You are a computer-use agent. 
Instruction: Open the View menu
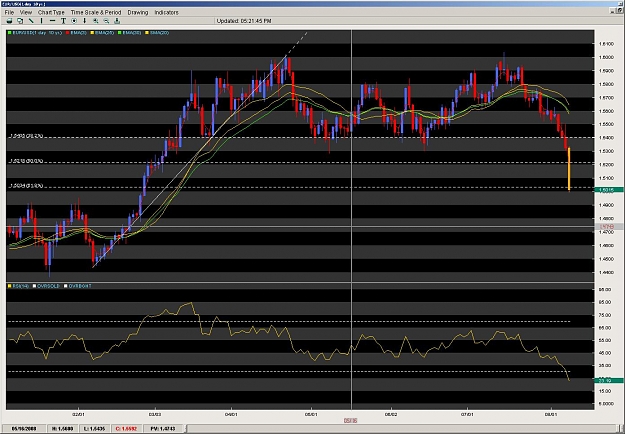(x=26, y=12)
